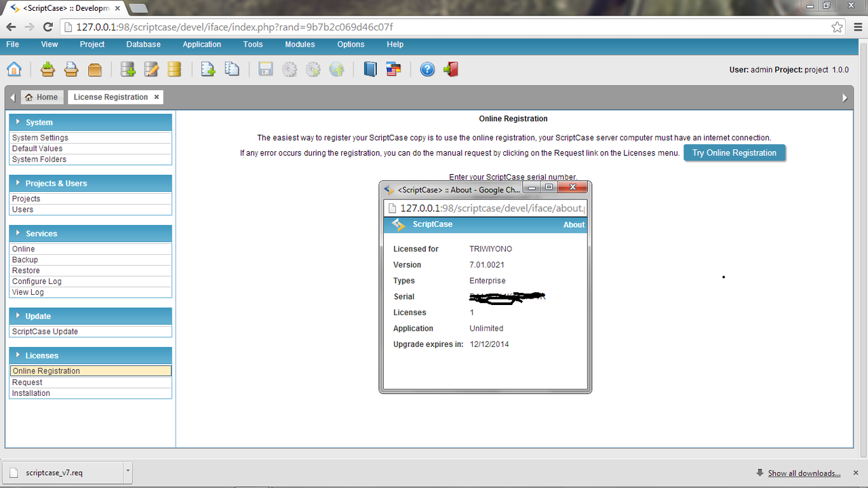Open the Options menu

click(351, 44)
